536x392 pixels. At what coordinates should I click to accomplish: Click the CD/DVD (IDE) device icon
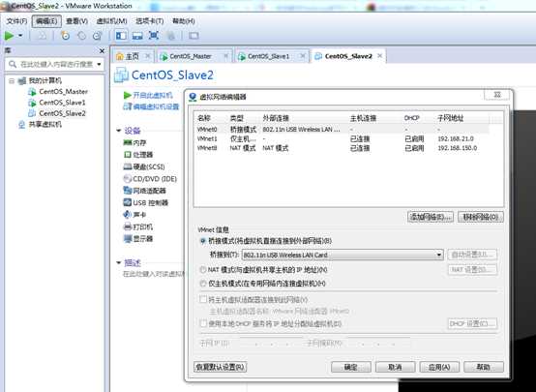(128, 178)
